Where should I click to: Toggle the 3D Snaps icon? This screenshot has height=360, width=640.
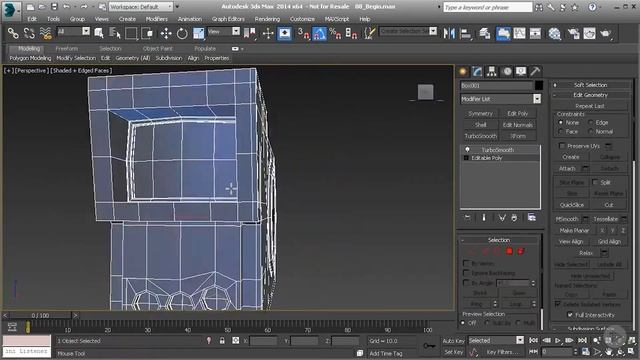tap(303, 33)
